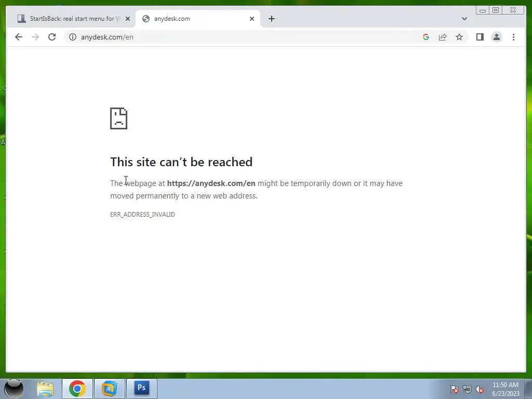The image size is (532, 399).
Task: Click the bold https://anydesk.com/en text
Action: 211,183
